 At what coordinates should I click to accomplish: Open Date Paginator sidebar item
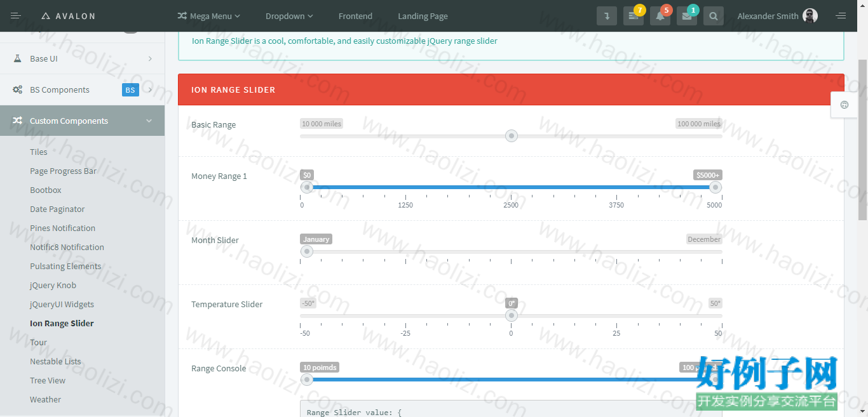click(x=57, y=209)
